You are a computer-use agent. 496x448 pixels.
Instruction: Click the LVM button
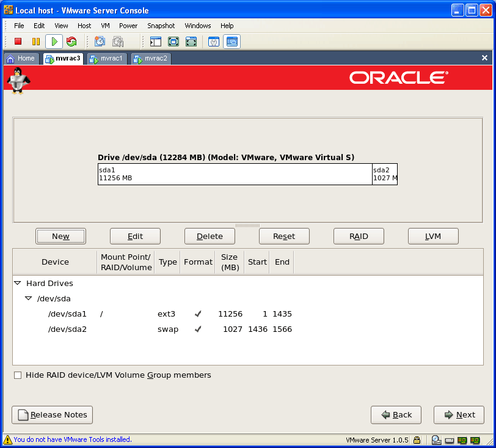click(x=433, y=237)
